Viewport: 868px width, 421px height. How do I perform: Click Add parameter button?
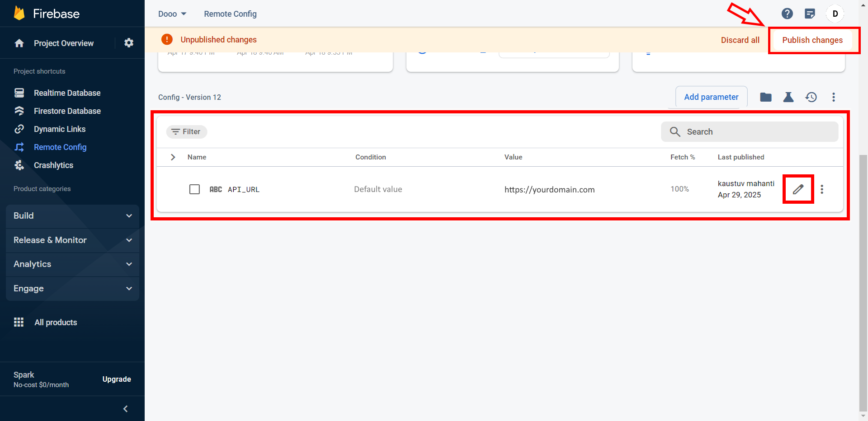point(711,97)
